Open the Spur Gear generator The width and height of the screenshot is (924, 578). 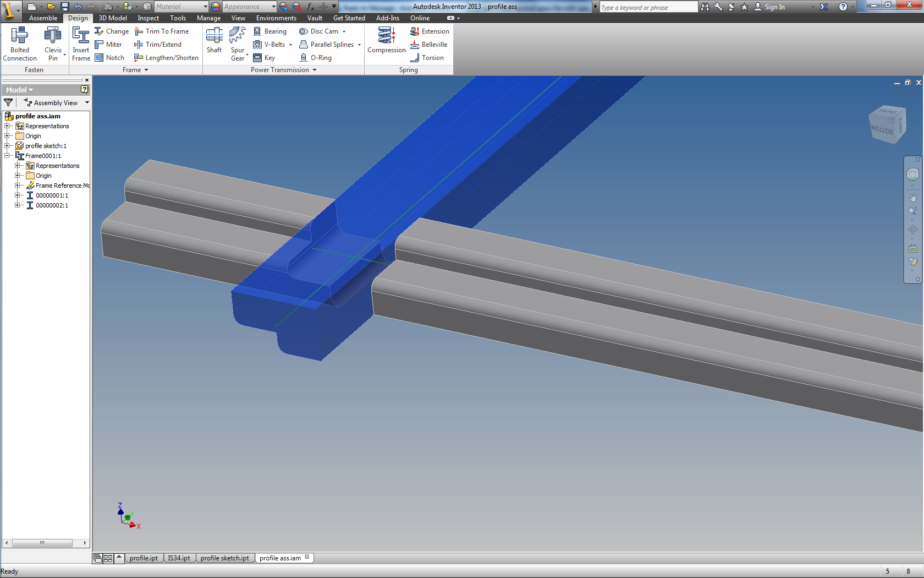click(238, 44)
